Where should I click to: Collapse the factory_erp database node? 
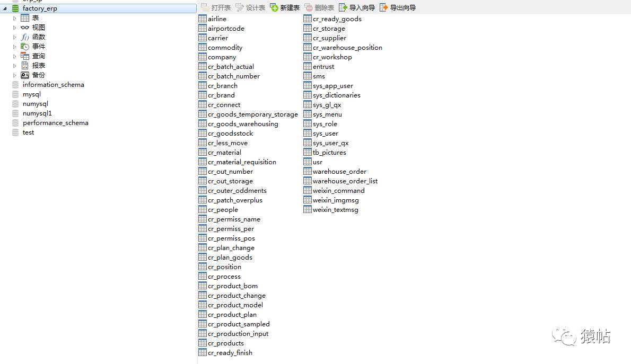pos(5,8)
